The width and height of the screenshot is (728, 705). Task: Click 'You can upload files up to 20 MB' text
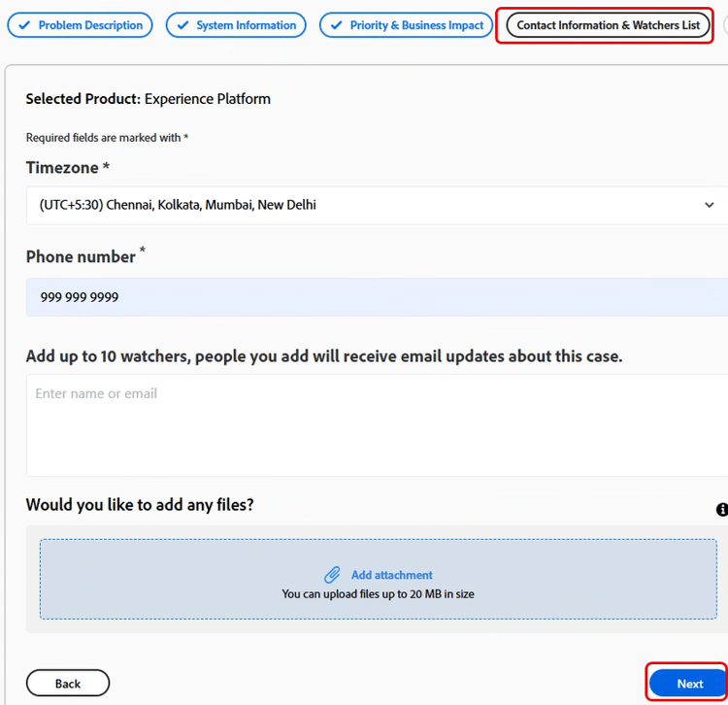[378, 594]
